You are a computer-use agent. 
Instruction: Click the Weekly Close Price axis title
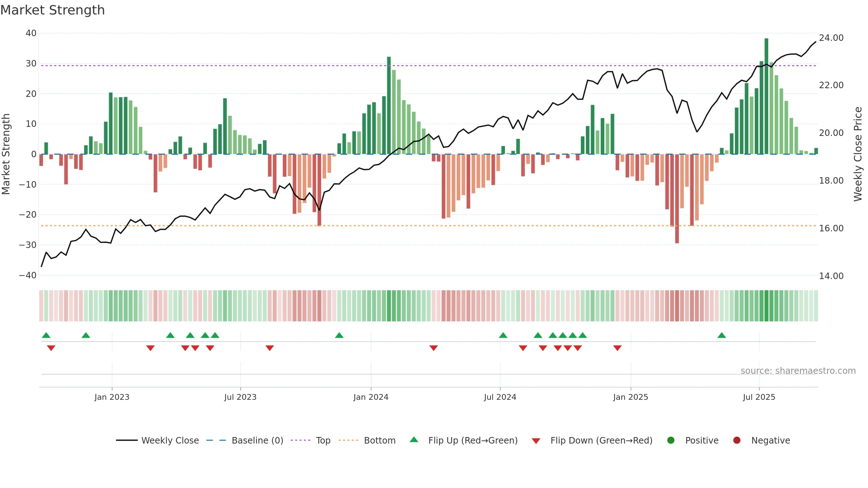[858, 154]
